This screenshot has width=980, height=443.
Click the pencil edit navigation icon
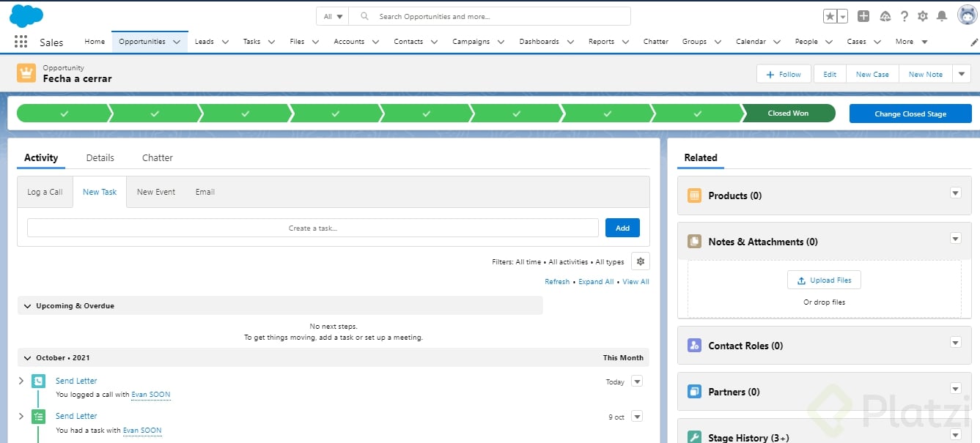pyautogui.click(x=974, y=42)
